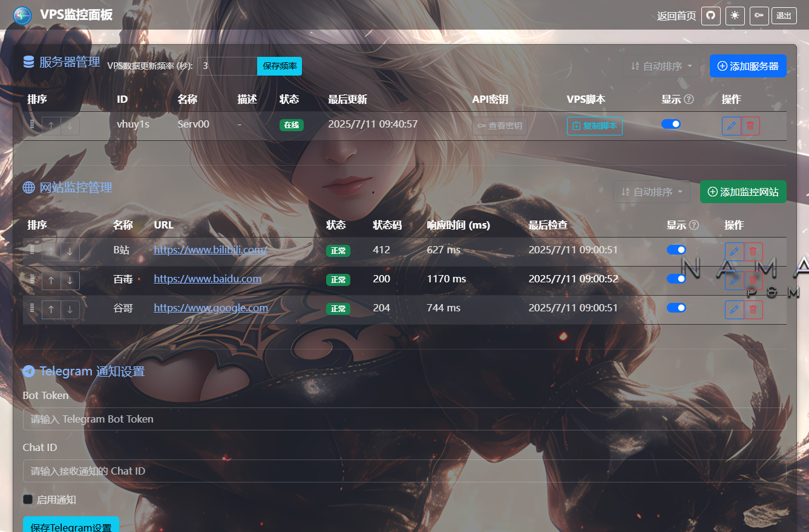The image size is (809, 532).
Task: Move B站 row up with arrow
Action: point(51,251)
